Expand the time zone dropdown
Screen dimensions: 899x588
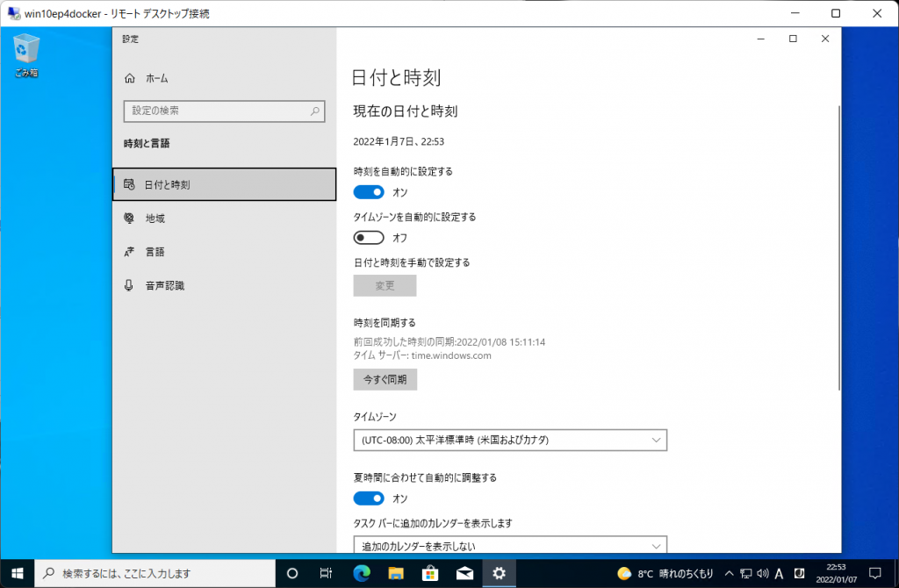(x=510, y=440)
